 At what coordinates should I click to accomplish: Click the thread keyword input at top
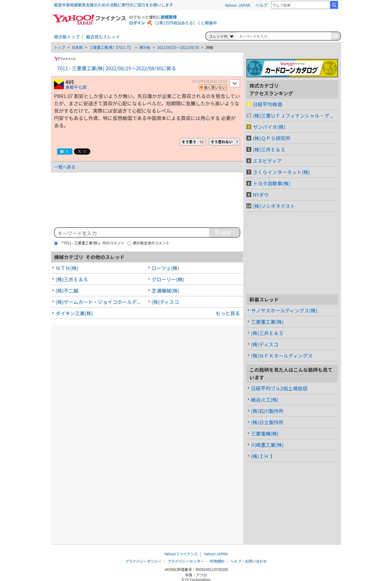283,36
